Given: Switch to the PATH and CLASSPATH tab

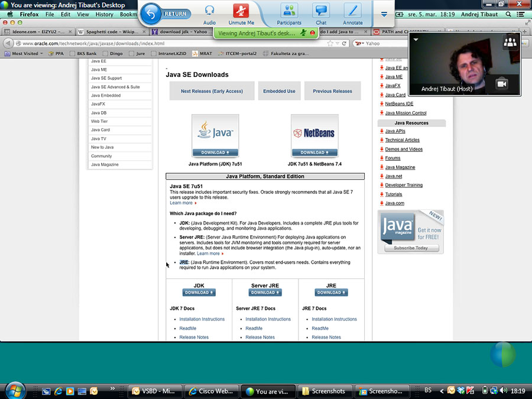Looking at the screenshot, I should [x=406, y=31].
